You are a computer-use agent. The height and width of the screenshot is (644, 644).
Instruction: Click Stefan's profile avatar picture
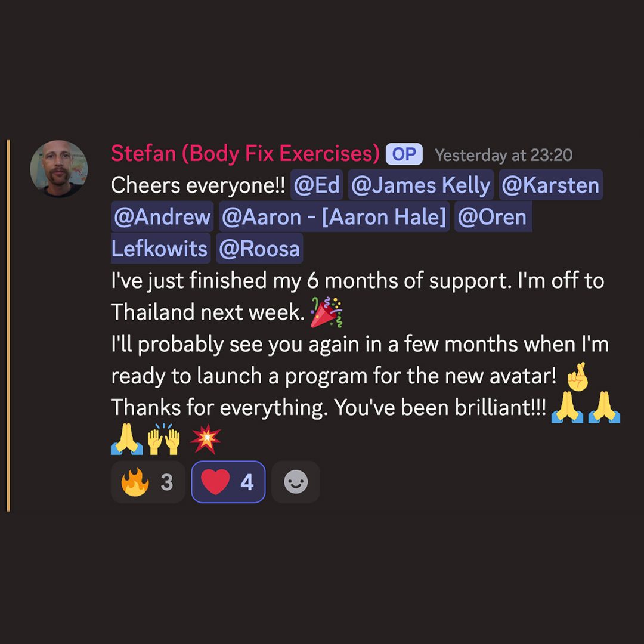(58, 168)
